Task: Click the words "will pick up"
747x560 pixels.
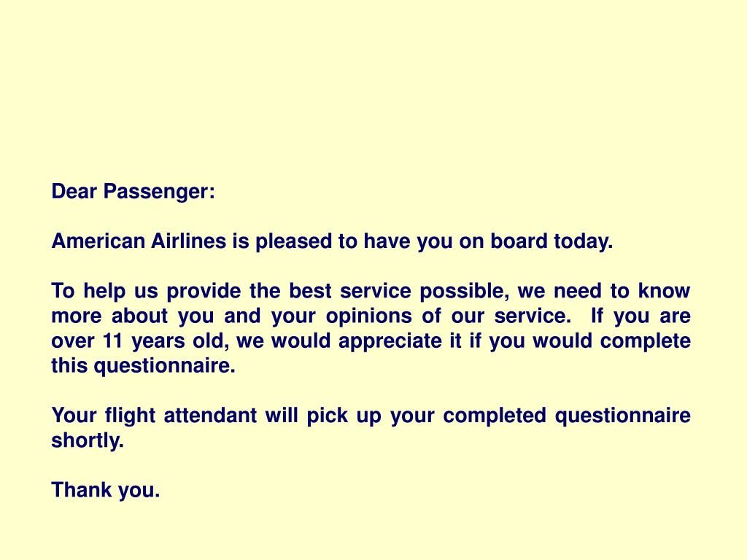Action: pyautogui.click(x=323, y=416)
